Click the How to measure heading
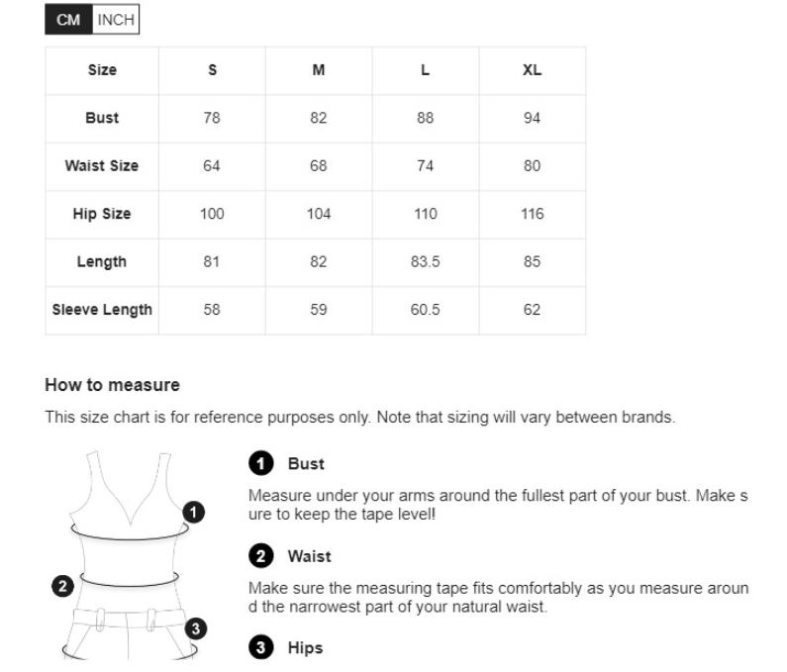Image resolution: width=787 pixels, height=672 pixels. pos(112,384)
